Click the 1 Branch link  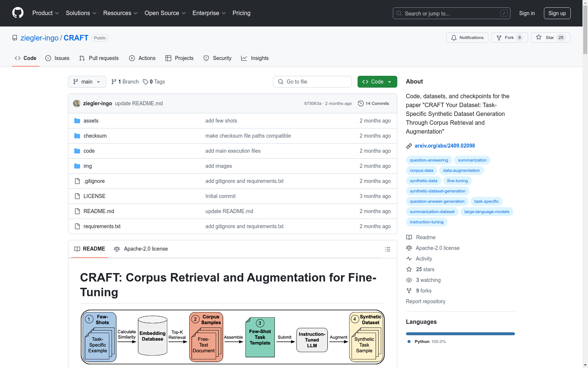click(125, 82)
